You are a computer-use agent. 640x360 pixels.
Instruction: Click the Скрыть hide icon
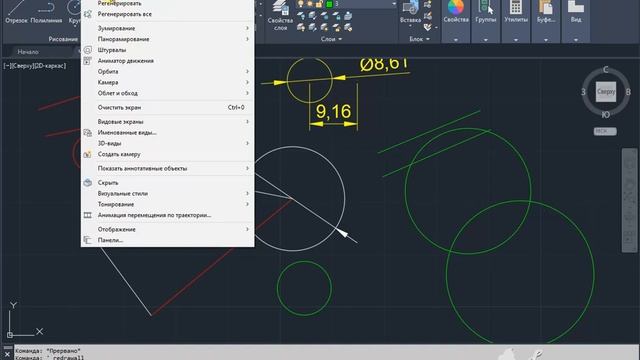point(88,182)
